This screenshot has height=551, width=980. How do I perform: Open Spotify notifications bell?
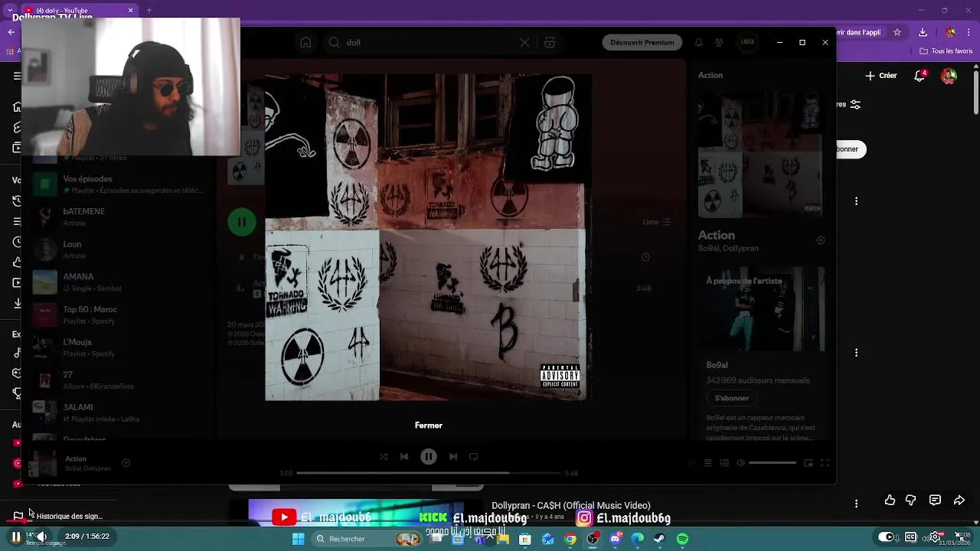click(698, 43)
